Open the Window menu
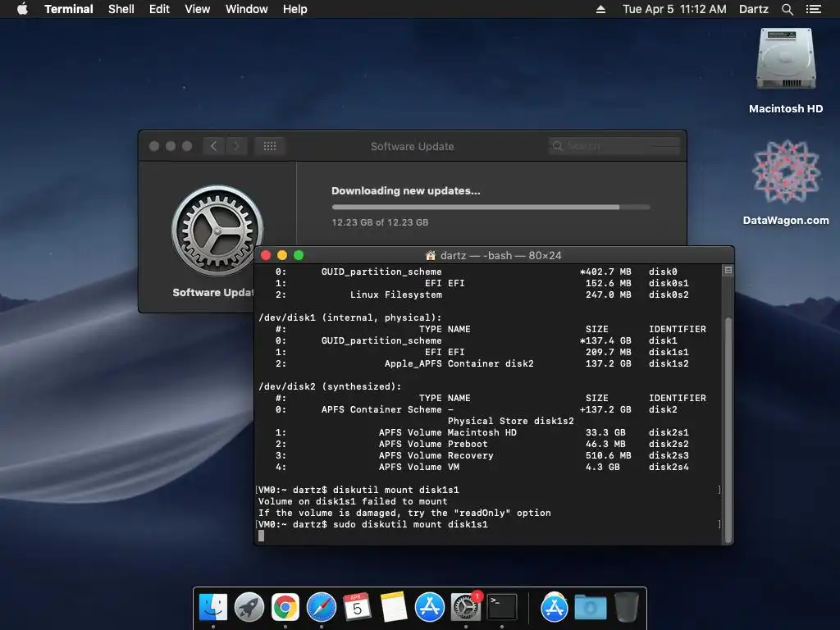This screenshot has width=840, height=630. [x=246, y=9]
